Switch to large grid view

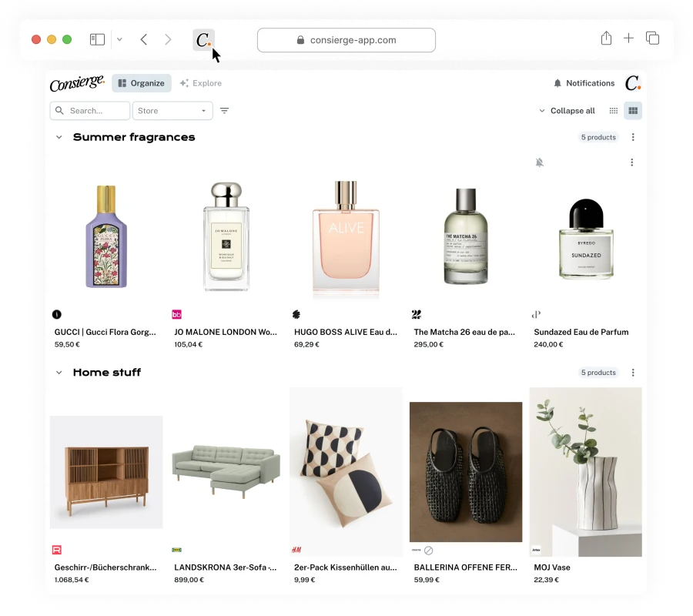coord(633,110)
